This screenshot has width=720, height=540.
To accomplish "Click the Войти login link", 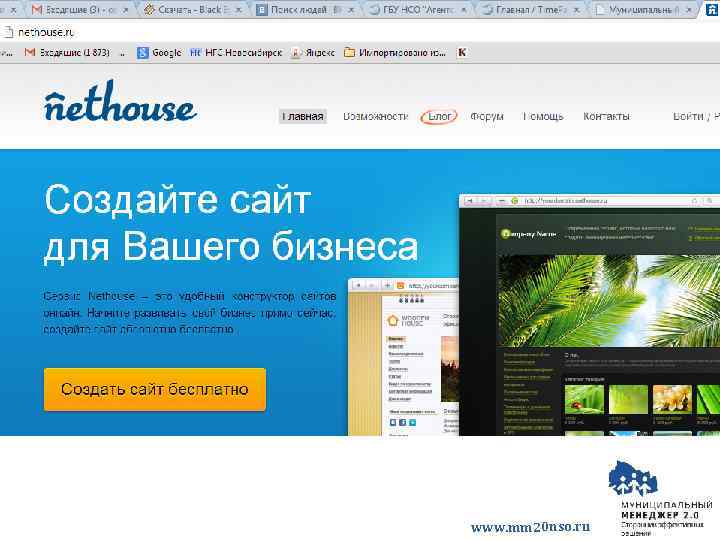I will click(x=688, y=117).
